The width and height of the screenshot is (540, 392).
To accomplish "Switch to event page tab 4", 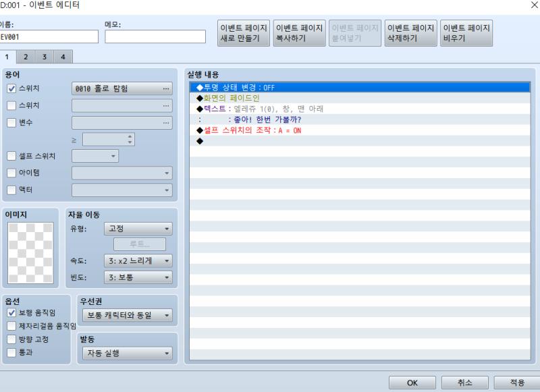I will click(63, 57).
